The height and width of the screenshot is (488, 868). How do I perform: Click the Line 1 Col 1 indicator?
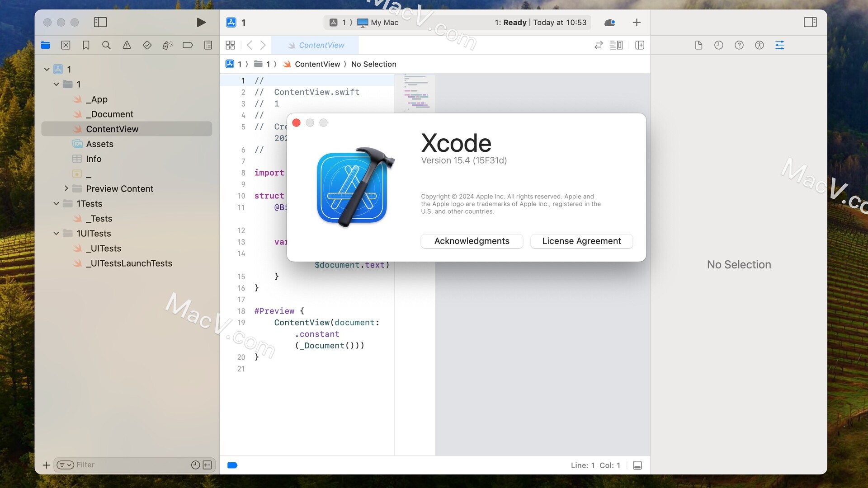click(595, 465)
